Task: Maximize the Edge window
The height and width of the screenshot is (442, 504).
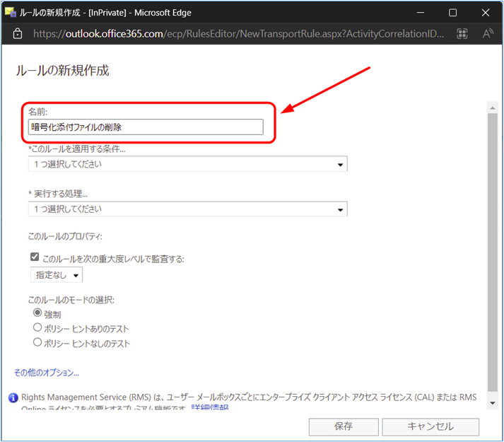Action: coord(452,13)
